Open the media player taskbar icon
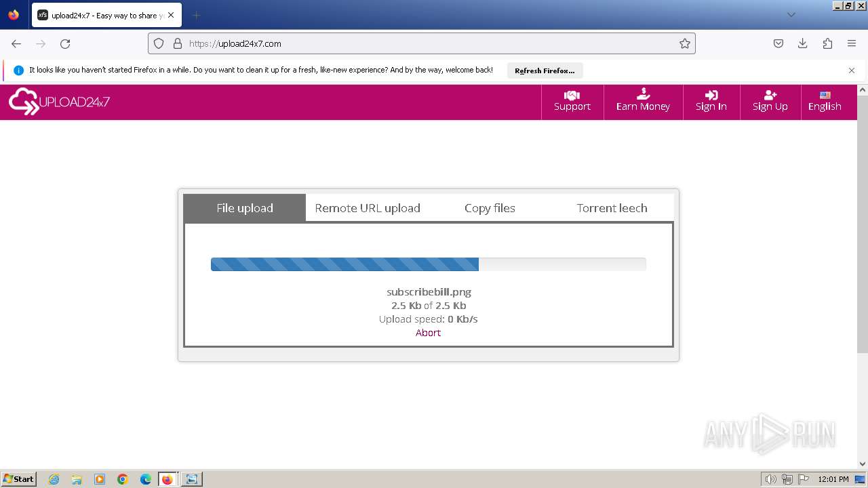 [100, 479]
